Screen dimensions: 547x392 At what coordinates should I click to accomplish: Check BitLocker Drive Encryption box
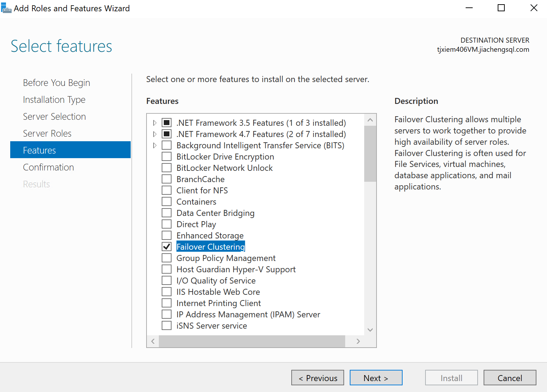167,157
